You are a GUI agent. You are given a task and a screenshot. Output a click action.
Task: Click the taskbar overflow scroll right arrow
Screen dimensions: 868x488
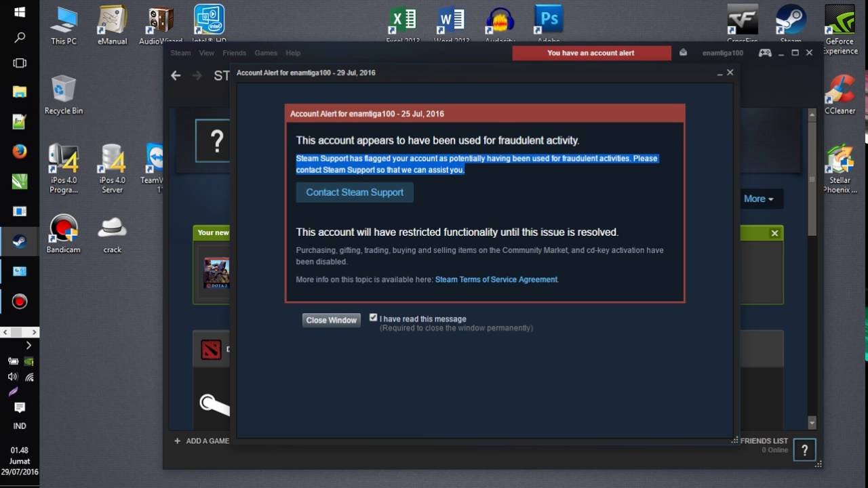click(35, 332)
